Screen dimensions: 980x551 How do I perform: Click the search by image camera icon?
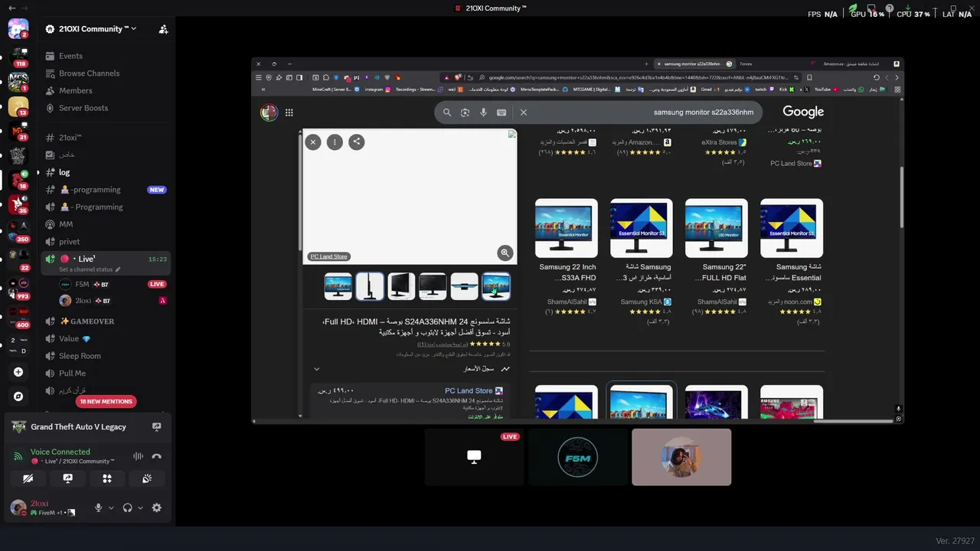point(465,112)
